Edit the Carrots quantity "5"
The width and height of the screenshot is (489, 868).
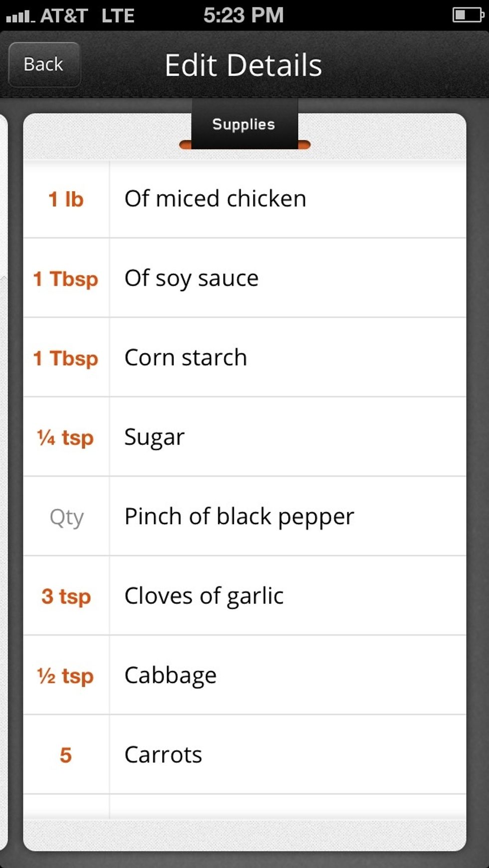(66, 755)
